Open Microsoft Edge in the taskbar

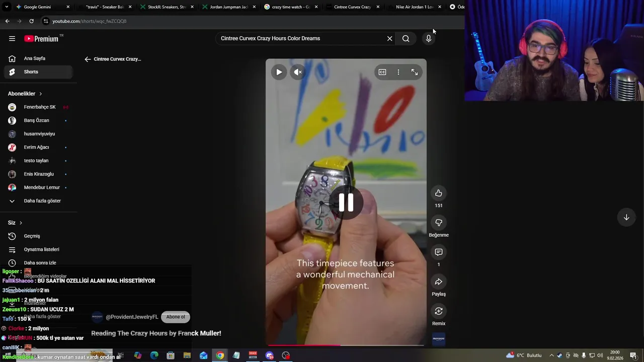[154, 355]
